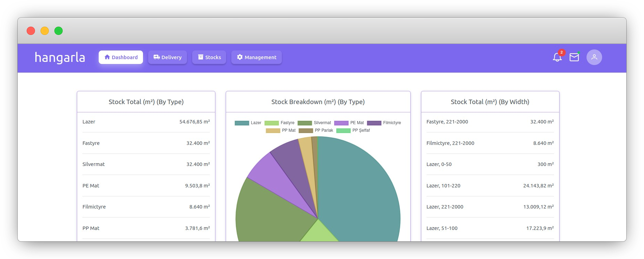Hide Silvermat in the pie chart legend

click(314, 123)
